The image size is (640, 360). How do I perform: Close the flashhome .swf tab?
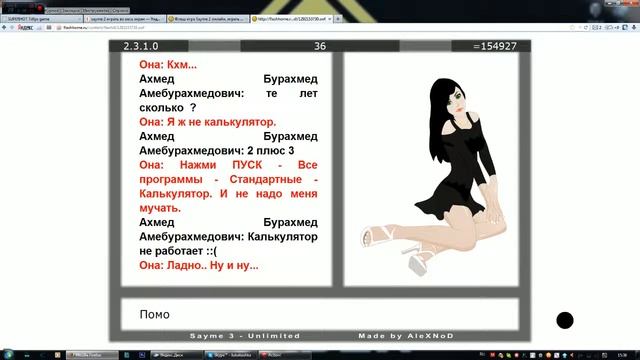coord(329,19)
